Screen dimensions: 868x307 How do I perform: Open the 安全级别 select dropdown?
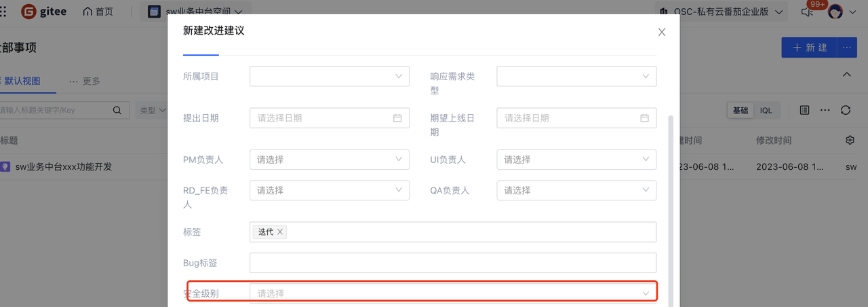point(453,293)
